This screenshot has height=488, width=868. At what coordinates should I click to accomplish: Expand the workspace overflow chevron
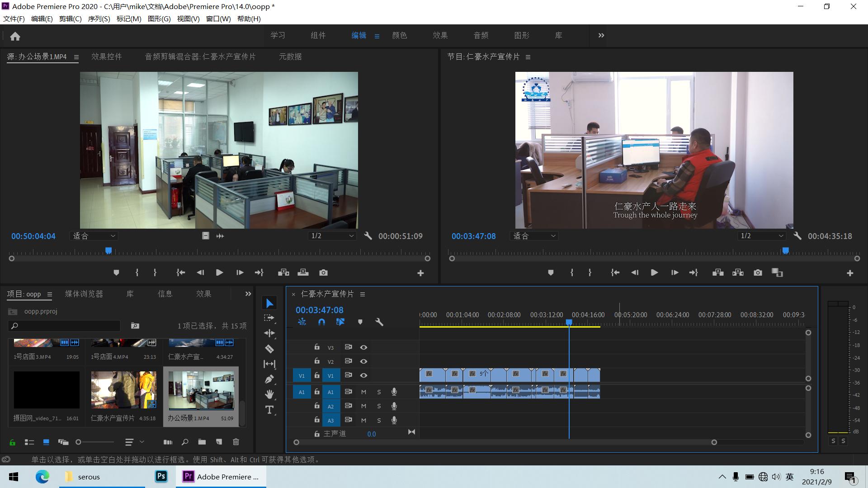tap(601, 35)
